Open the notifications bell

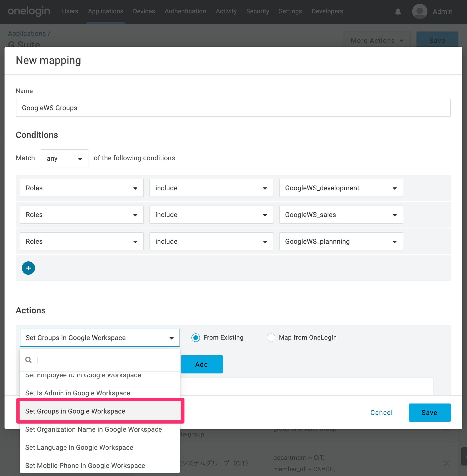pyautogui.click(x=398, y=11)
